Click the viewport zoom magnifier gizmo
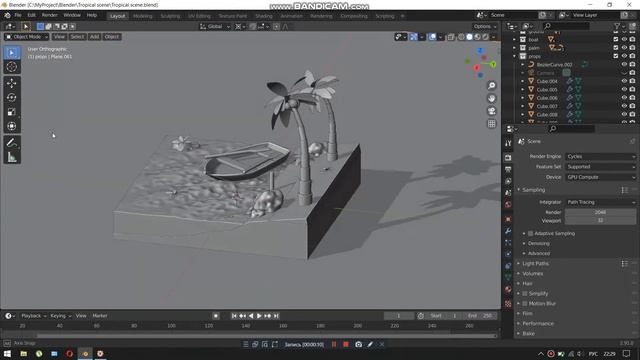640x360 pixels. tap(492, 86)
